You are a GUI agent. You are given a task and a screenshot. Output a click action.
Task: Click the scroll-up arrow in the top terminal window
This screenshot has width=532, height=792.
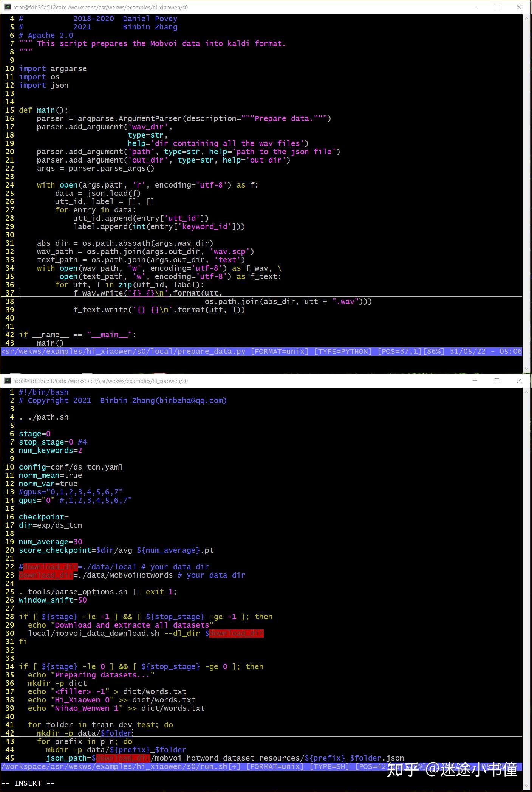[527, 18]
